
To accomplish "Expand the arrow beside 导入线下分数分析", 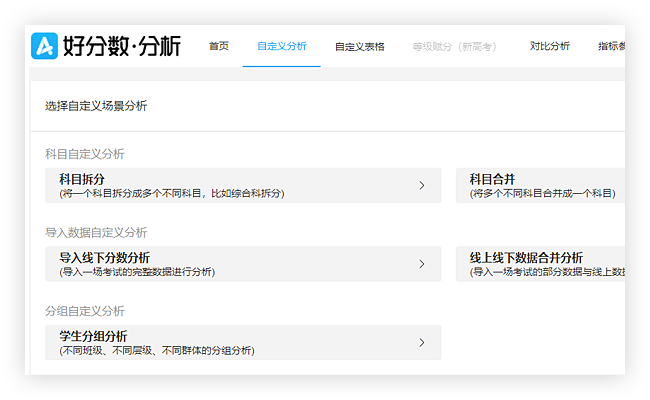I will coord(421,264).
